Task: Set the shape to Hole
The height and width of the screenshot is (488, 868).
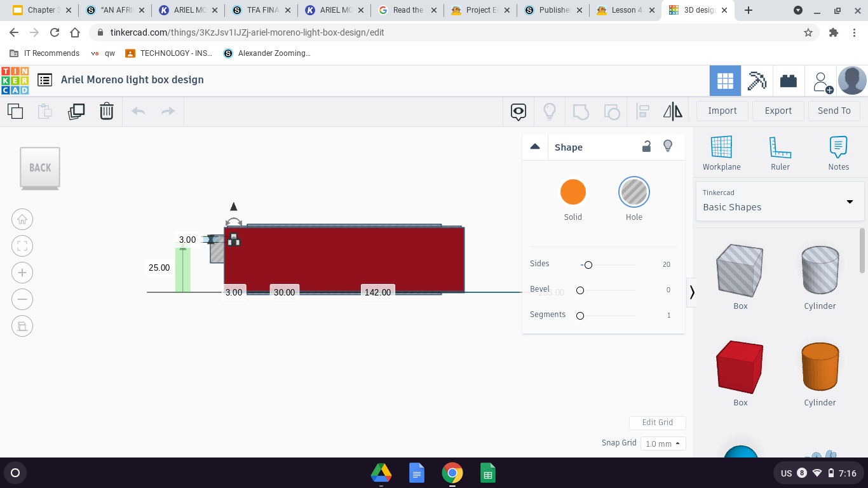Action: (634, 191)
